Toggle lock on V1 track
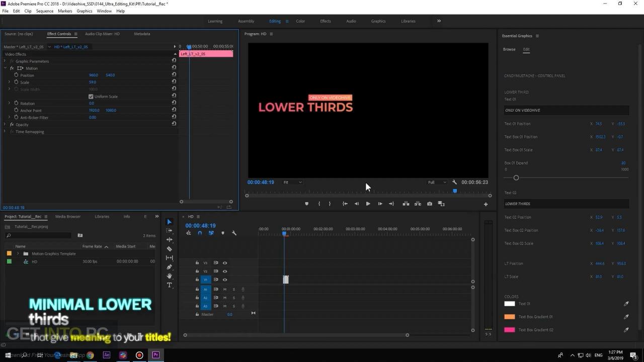The height and width of the screenshot is (362, 644). 197,280
